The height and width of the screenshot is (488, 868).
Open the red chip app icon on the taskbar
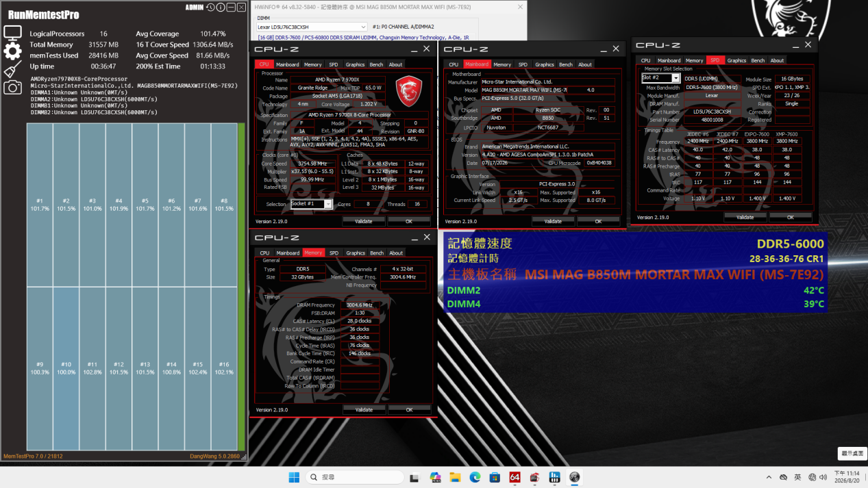534,477
